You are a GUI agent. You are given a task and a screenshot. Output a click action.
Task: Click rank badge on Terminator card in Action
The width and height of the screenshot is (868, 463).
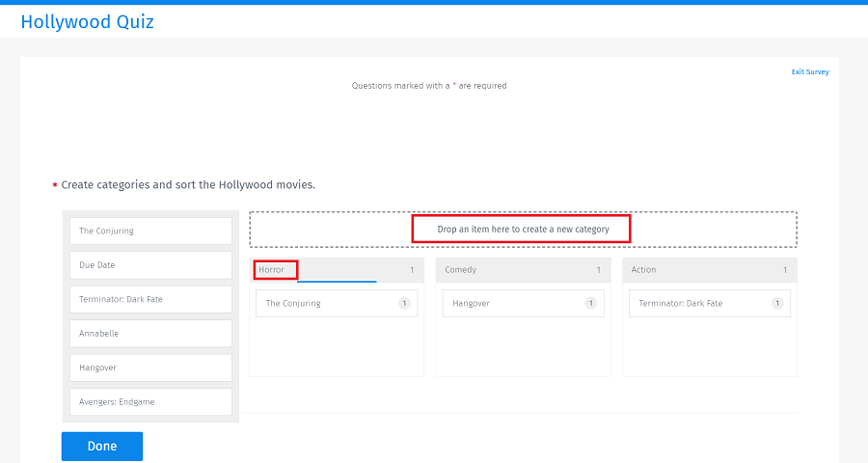coord(777,304)
